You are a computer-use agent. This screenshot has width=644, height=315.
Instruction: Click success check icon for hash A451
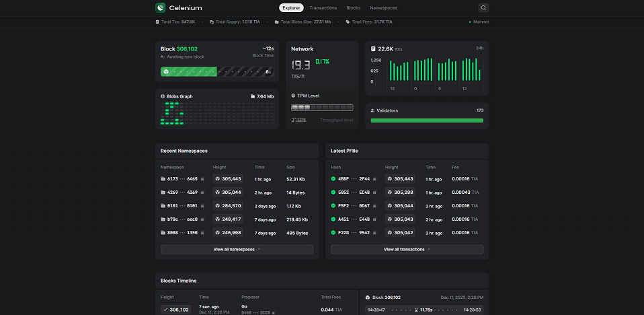click(333, 219)
